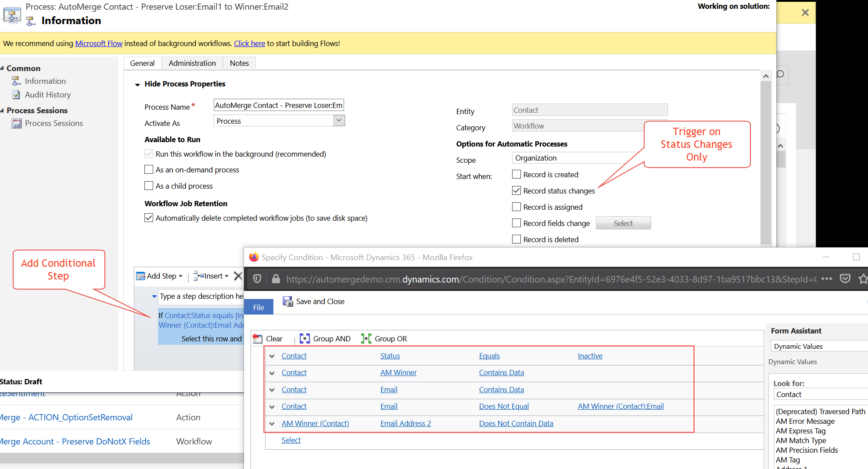Check Record is deleted
The width and height of the screenshot is (868, 469).
pyautogui.click(x=516, y=240)
